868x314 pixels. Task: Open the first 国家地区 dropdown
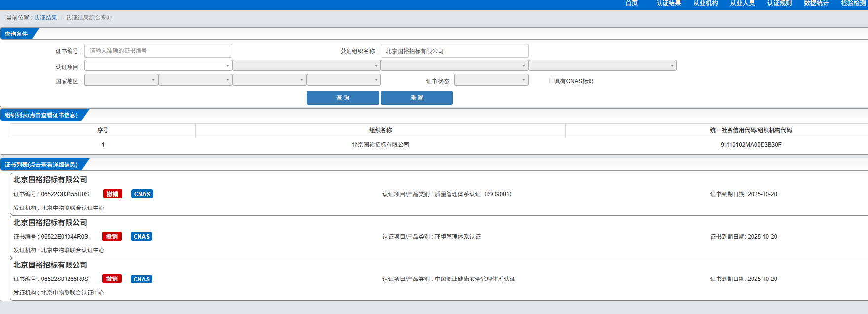tap(121, 80)
